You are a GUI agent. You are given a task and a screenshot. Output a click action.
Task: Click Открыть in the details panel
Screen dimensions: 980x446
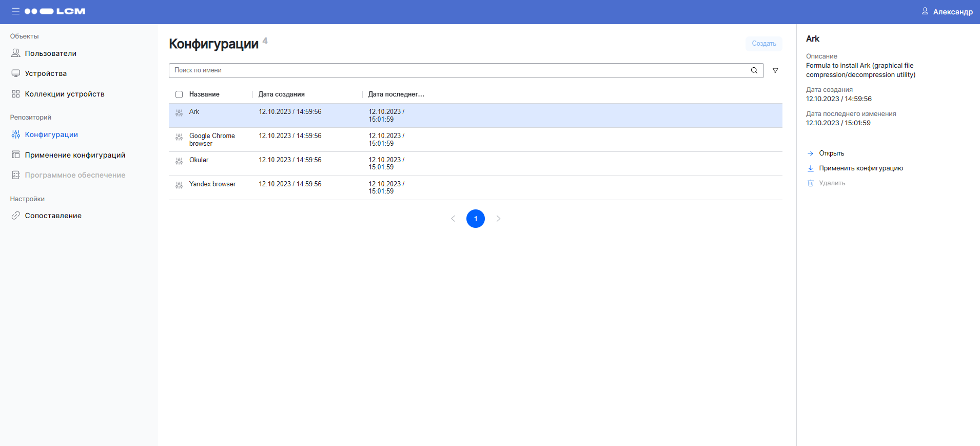pos(831,153)
